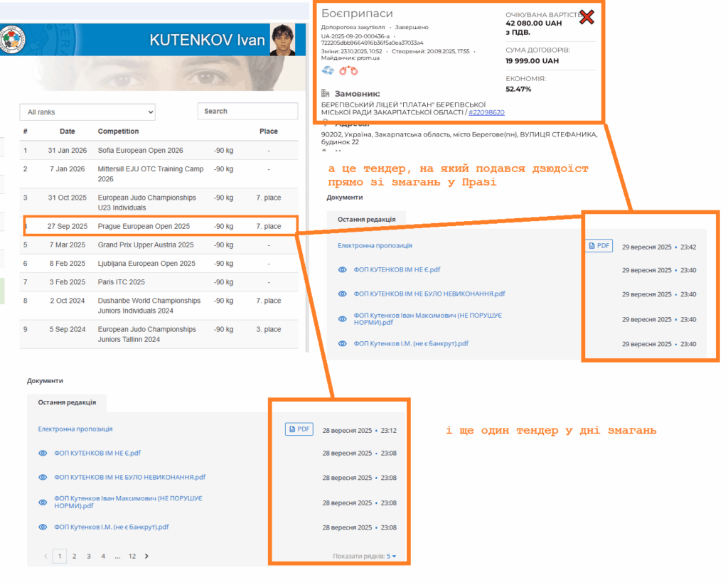This screenshot has height=585, width=728.
Task: Open 'Електронна пропозиція' link dated 29 вересня
Action: click(x=375, y=246)
